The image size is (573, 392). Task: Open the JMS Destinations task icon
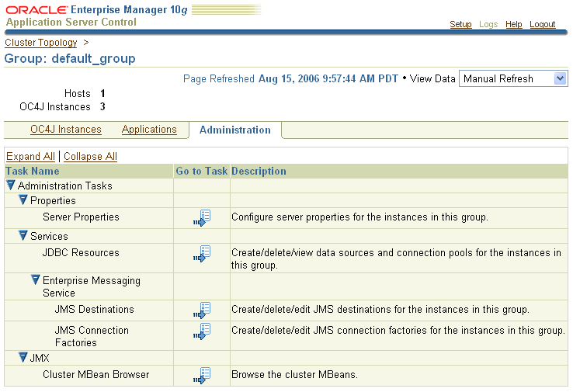[x=202, y=310]
